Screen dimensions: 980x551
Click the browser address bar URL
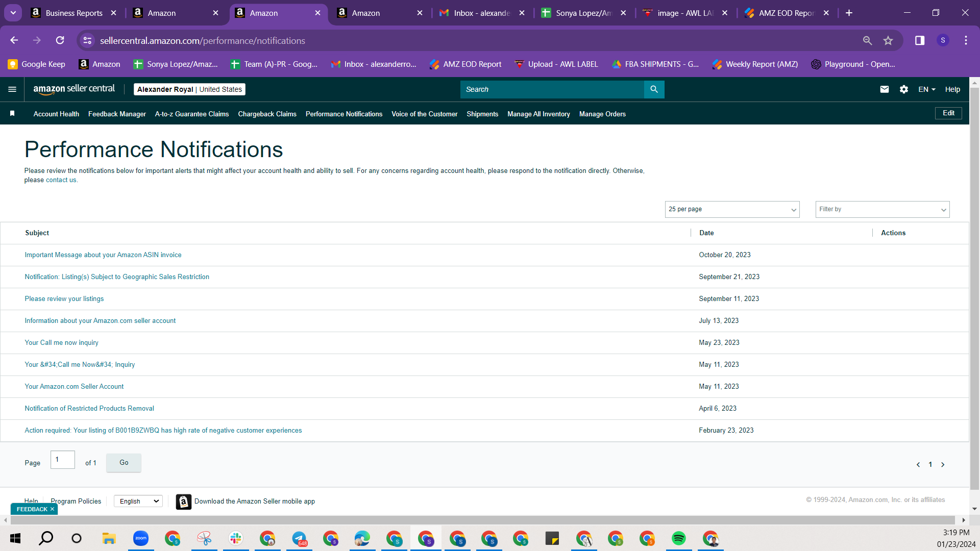tap(203, 40)
